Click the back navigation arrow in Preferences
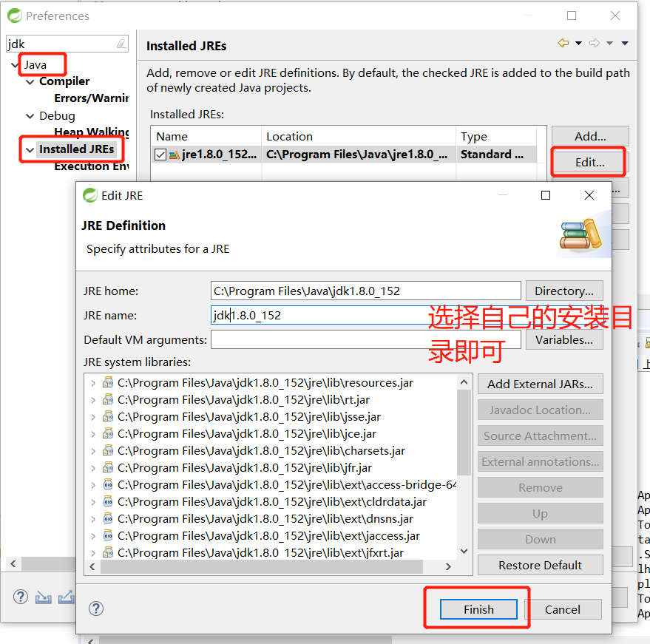This screenshot has width=650, height=644. 563,43
